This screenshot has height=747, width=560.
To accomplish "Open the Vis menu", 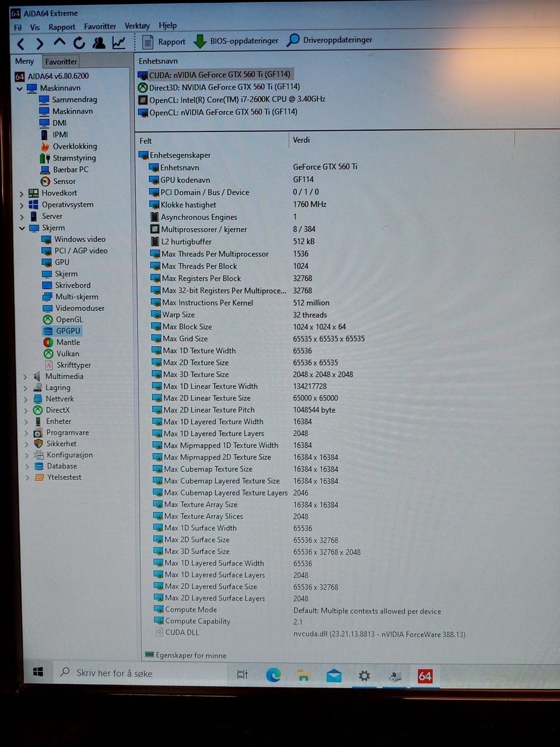I will (35, 27).
